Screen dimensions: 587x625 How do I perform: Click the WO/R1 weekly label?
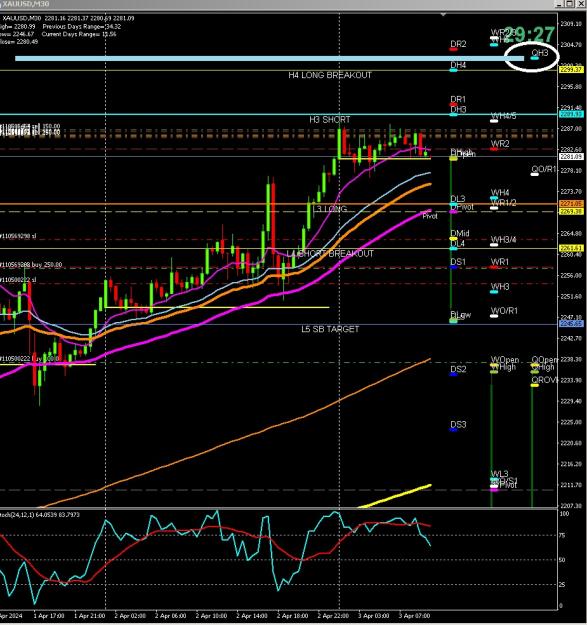tap(504, 311)
